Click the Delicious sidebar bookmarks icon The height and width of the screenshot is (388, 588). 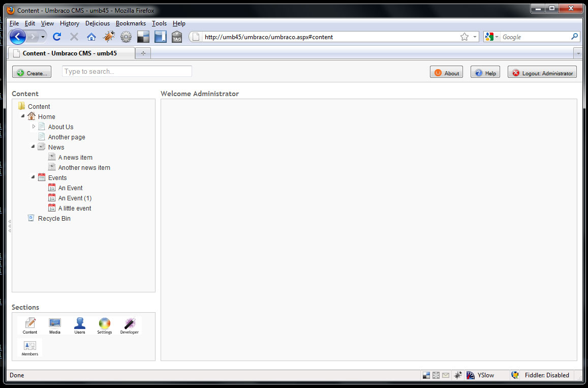click(x=161, y=37)
